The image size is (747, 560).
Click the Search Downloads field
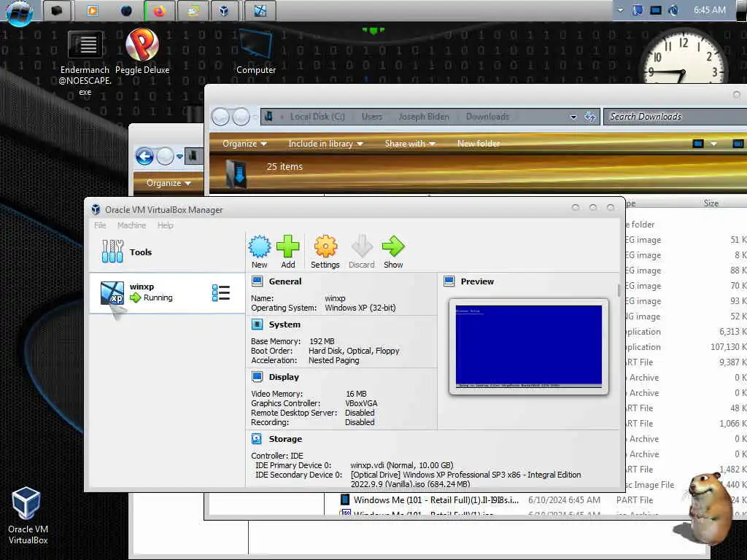click(675, 117)
